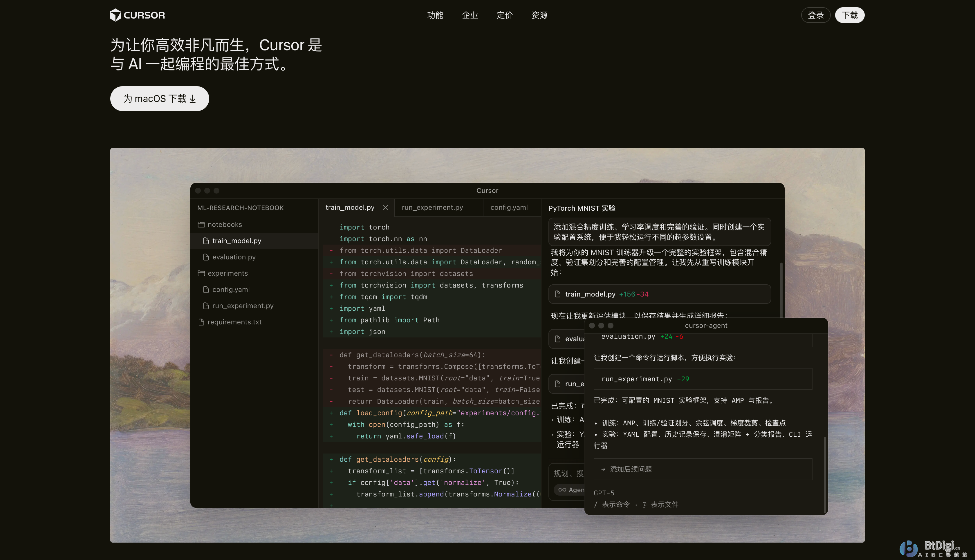This screenshot has width=975, height=560.
Task: Click the evaluation.py file icon in sidebar
Action: pyautogui.click(x=206, y=257)
